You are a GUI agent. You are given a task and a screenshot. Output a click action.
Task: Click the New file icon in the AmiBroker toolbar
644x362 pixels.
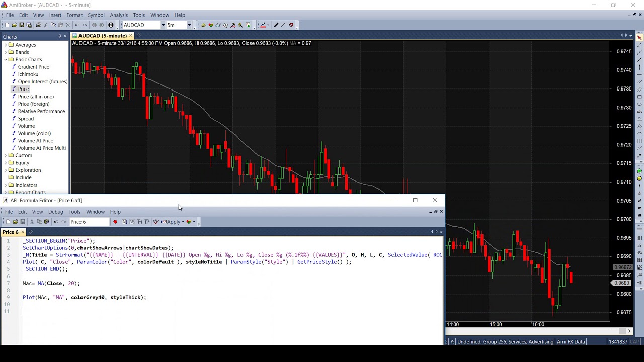pyautogui.click(x=7, y=25)
